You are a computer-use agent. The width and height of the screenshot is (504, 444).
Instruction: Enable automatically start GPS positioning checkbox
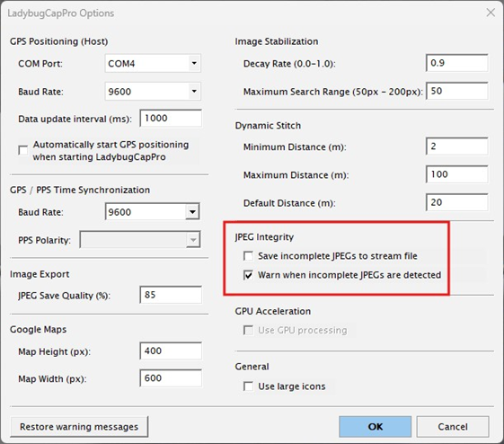[x=23, y=150]
